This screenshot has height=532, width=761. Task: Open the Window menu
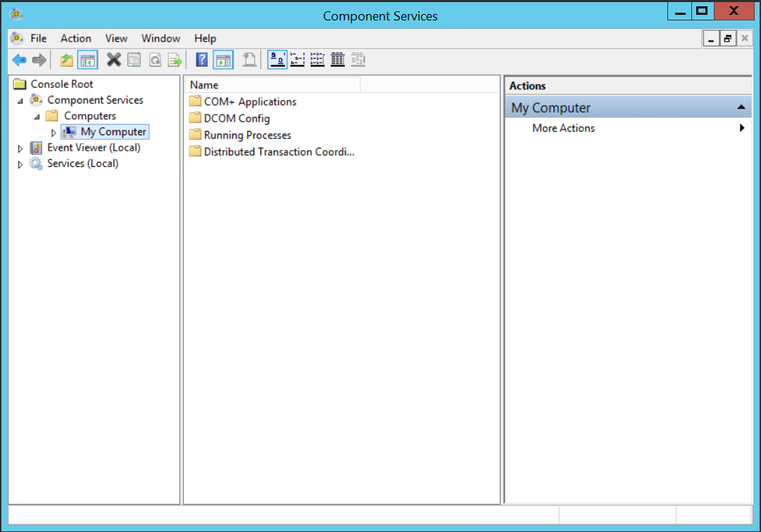(161, 38)
